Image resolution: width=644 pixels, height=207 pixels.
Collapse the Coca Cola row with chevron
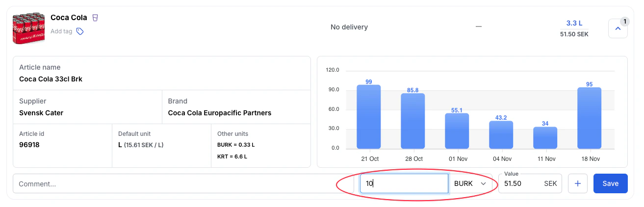click(x=618, y=28)
